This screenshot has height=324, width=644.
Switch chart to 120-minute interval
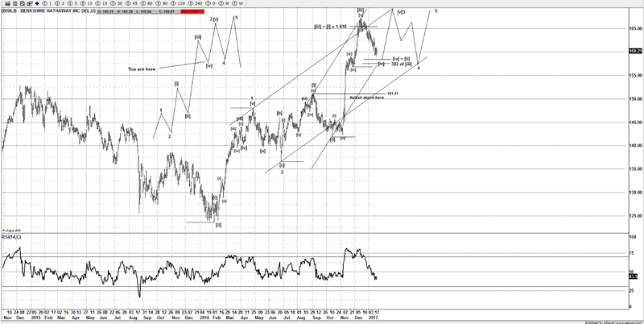click(178, 3)
